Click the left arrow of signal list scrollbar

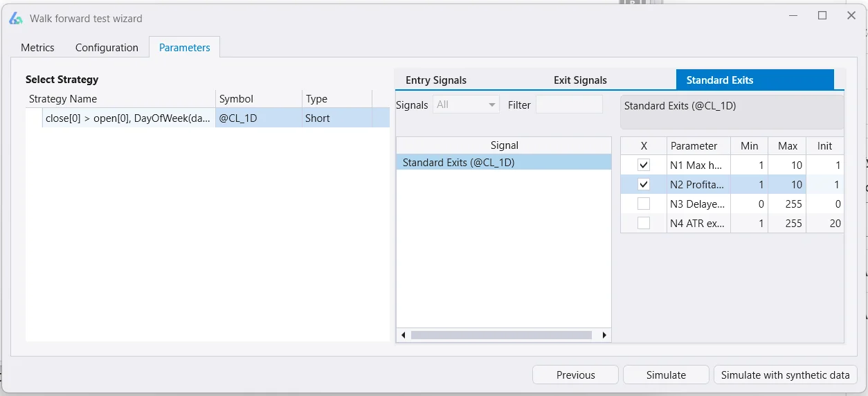tap(403, 335)
